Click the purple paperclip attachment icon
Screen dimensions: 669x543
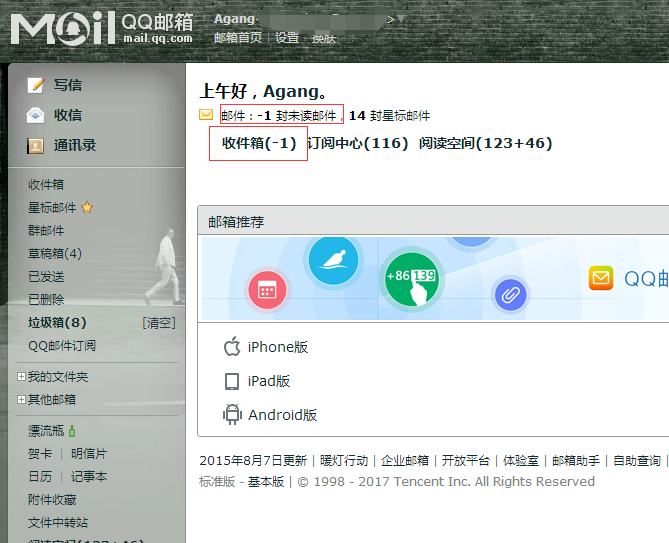510,294
